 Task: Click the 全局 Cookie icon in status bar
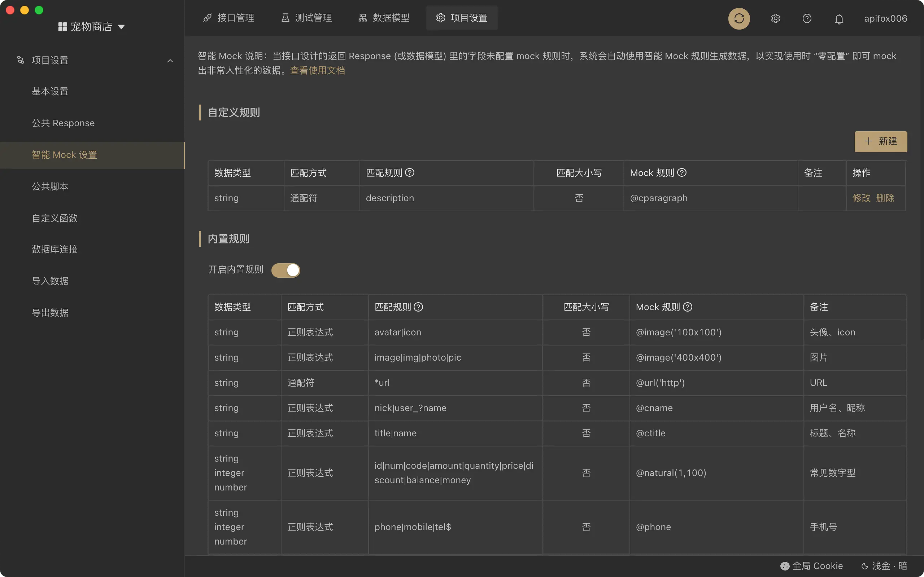(x=785, y=566)
